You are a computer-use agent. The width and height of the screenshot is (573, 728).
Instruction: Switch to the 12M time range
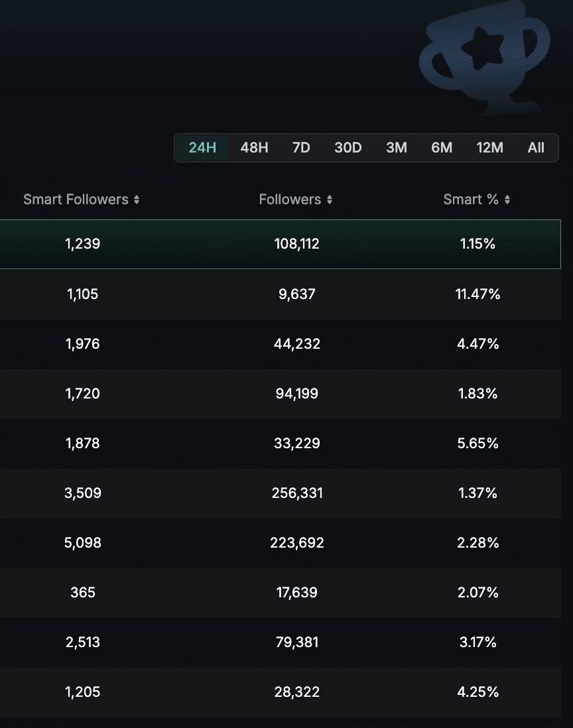point(490,148)
